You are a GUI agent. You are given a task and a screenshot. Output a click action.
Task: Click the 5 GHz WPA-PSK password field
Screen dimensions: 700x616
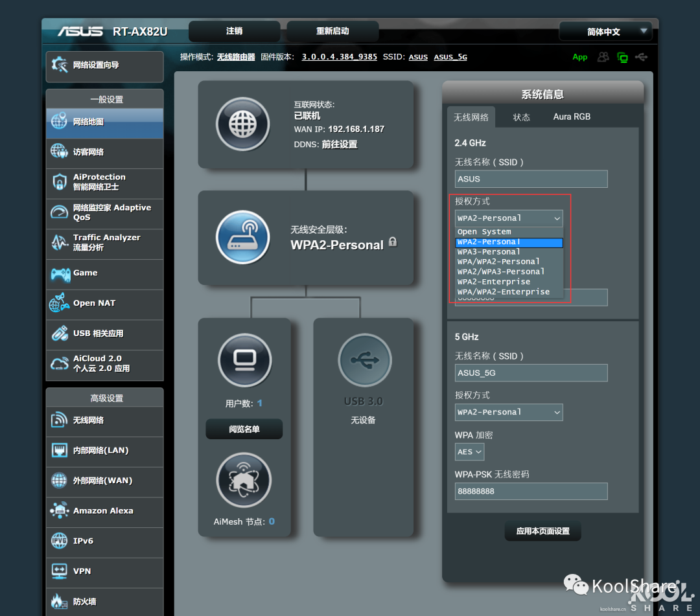pos(531,491)
